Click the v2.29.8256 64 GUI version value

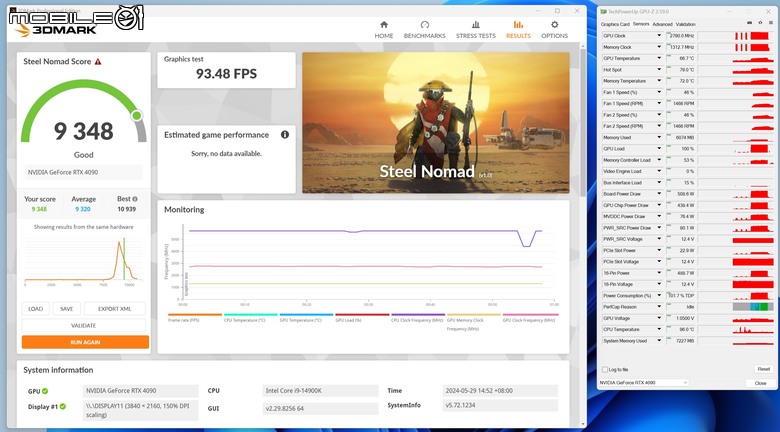[x=320, y=409]
